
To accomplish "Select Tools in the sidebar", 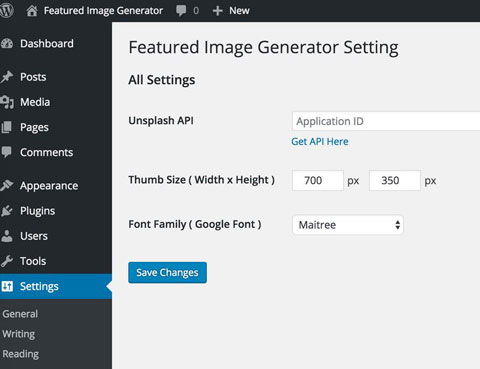I will pyautogui.click(x=33, y=261).
